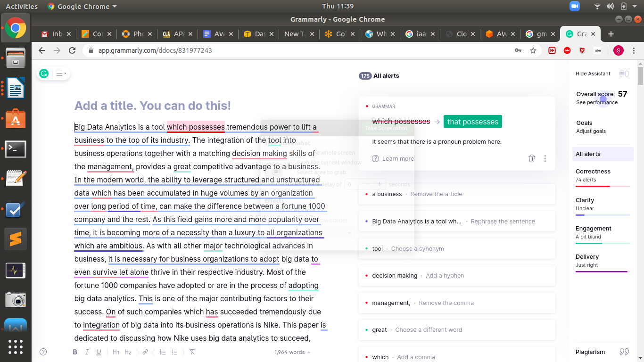Expand the 'decision making' hyphen alert

pyautogui.click(x=457, y=276)
